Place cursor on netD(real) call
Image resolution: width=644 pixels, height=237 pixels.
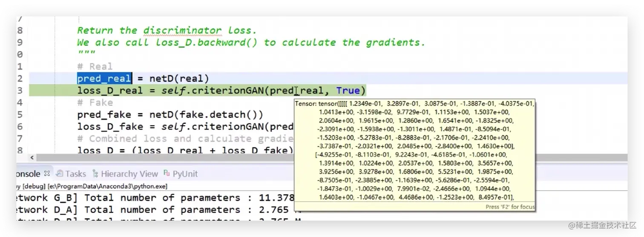179,78
